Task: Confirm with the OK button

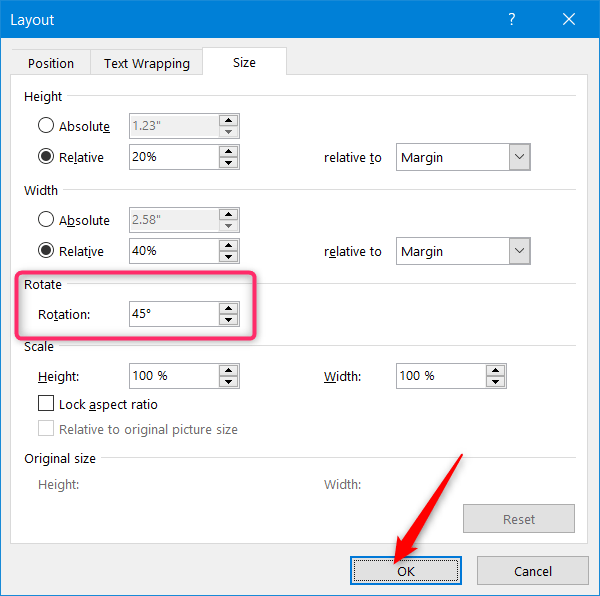Action: pyautogui.click(x=406, y=571)
